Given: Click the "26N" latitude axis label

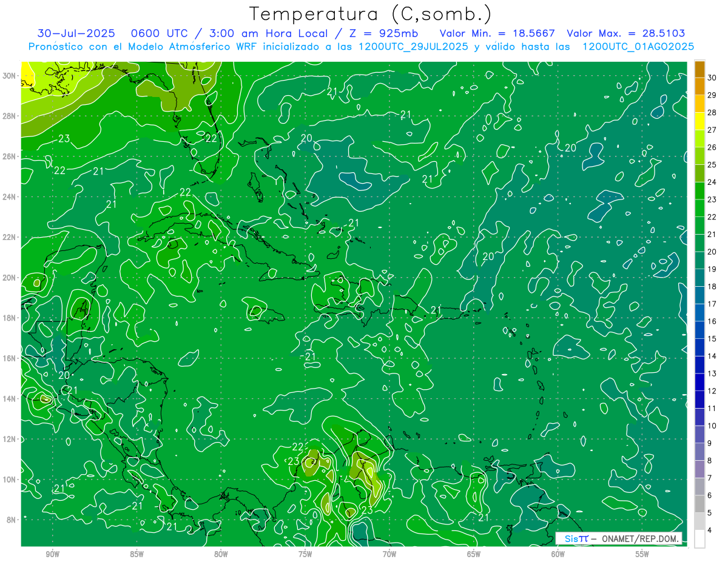Looking at the screenshot, I should point(10,156).
